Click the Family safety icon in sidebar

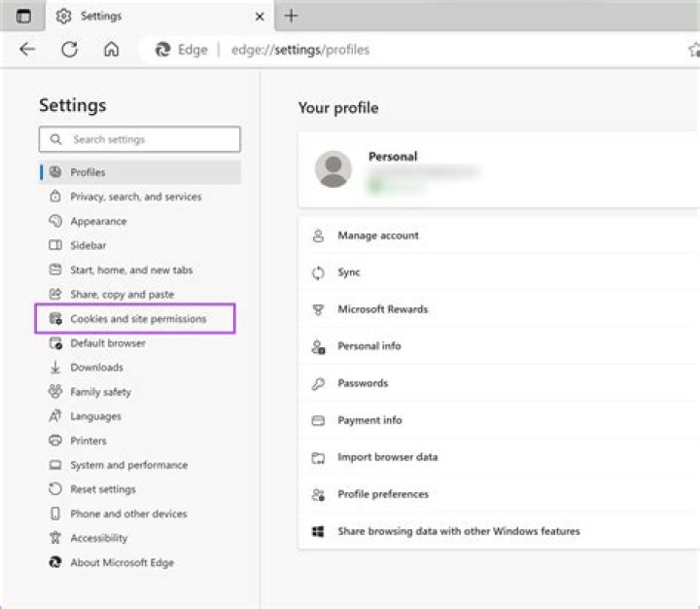(54, 391)
